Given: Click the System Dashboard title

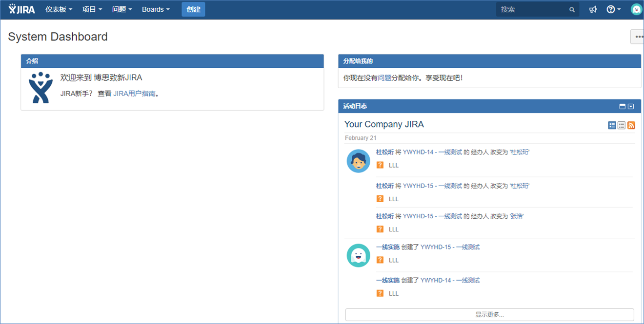Looking at the screenshot, I should pyautogui.click(x=58, y=37).
